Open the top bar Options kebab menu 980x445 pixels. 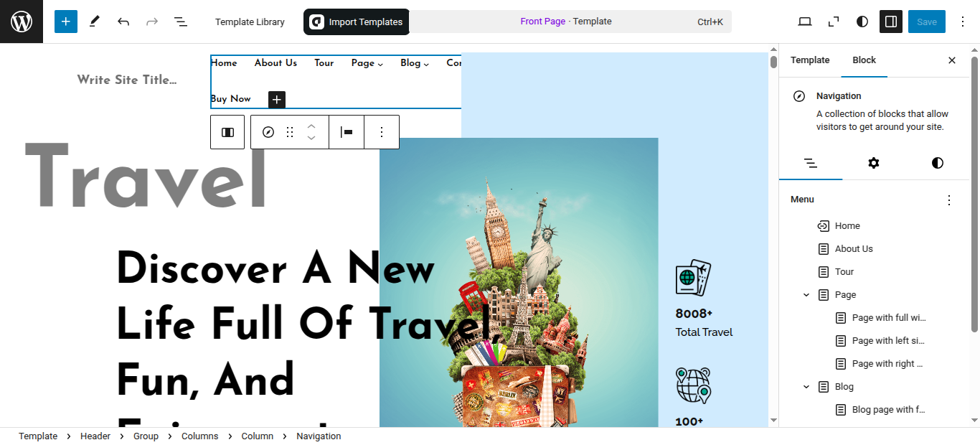963,22
